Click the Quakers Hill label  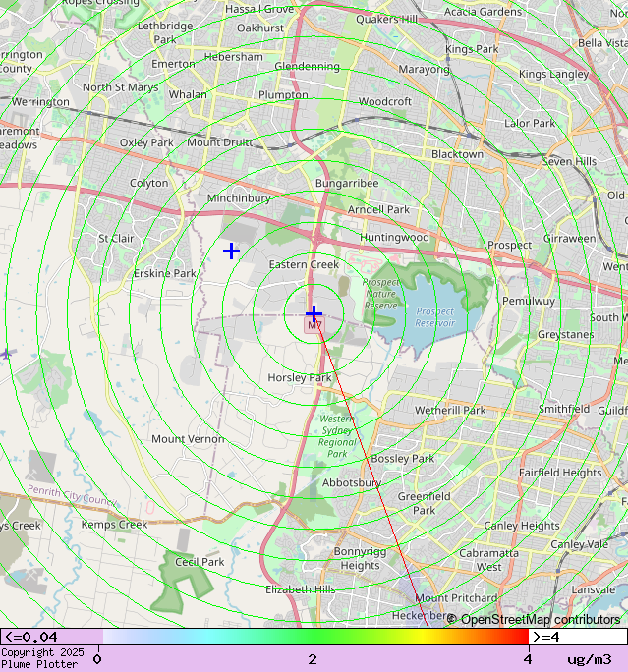click(386, 20)
